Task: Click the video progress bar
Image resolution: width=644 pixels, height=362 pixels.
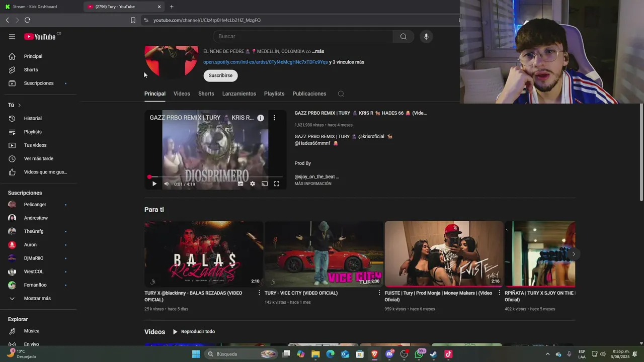Action: click(x=215, y=177)
